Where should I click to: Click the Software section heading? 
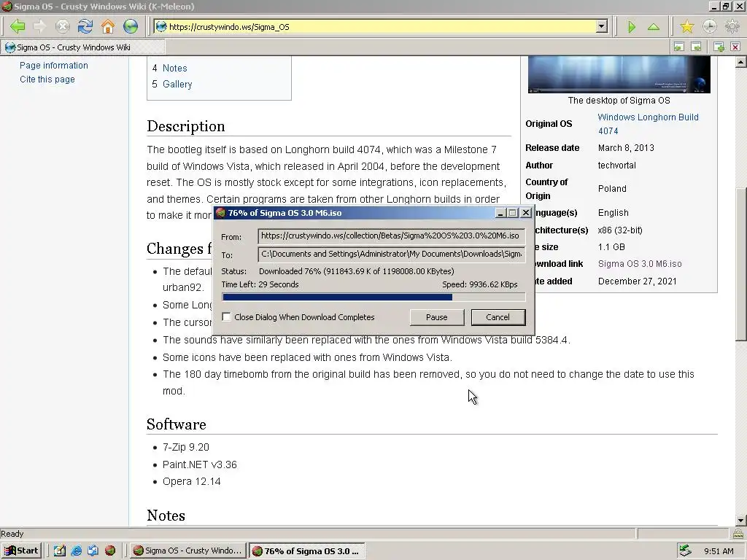click(177, 424)
